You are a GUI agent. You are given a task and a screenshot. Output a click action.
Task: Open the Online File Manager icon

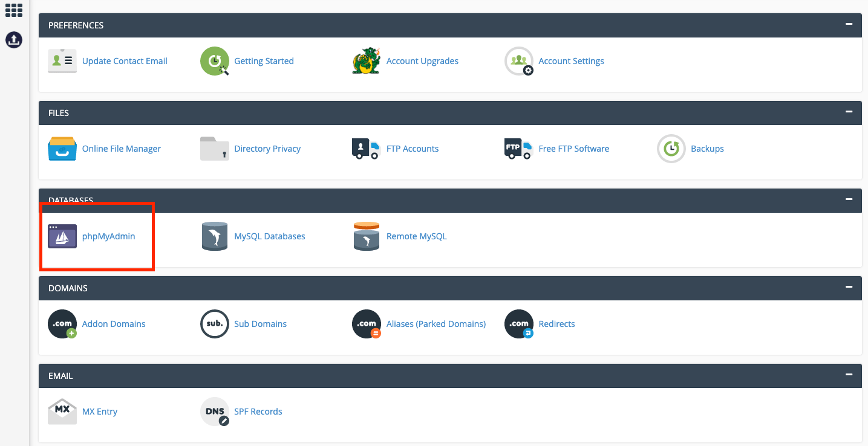pos(62,149)
